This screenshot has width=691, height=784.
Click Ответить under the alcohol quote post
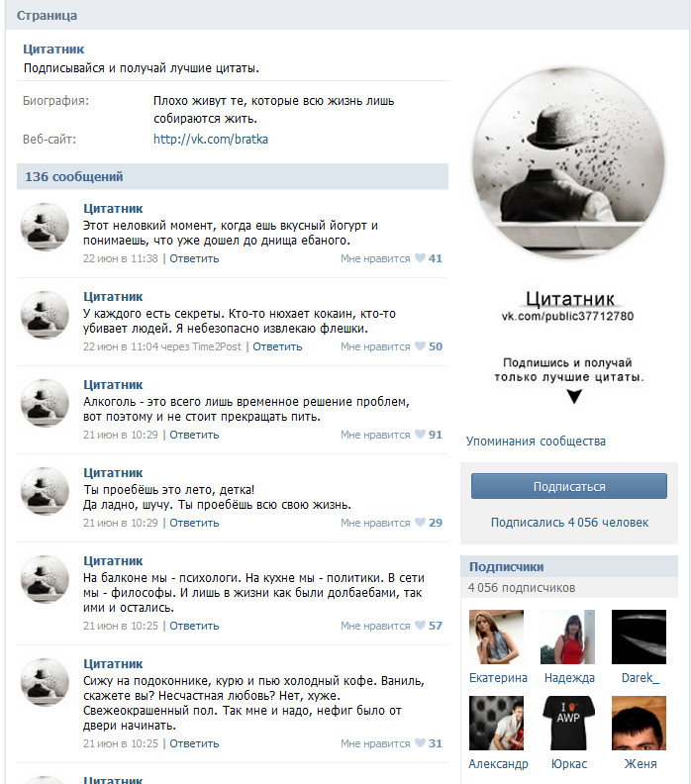tap(194, 435)
